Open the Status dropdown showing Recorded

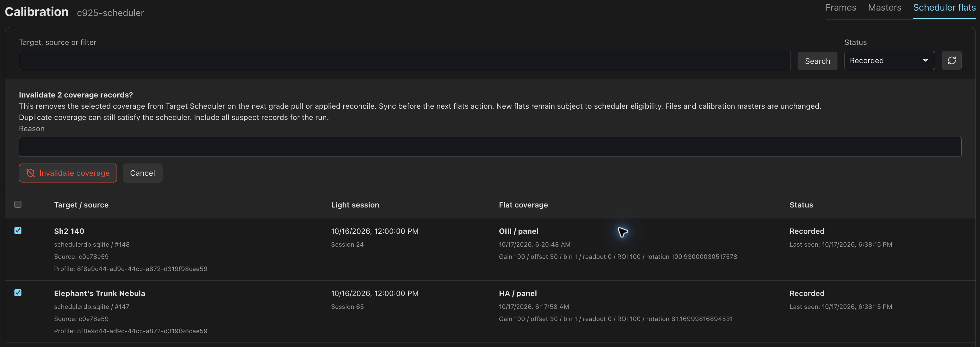(889, 60)
